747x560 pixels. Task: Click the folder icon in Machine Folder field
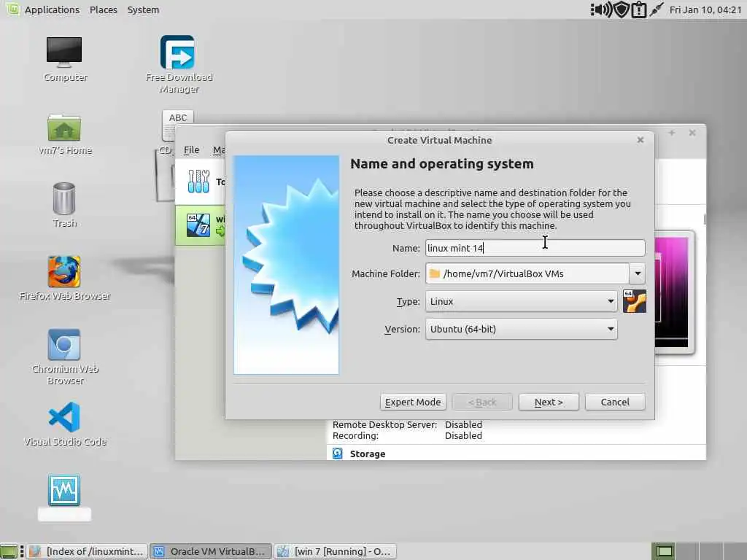click(x=434, y=273)
